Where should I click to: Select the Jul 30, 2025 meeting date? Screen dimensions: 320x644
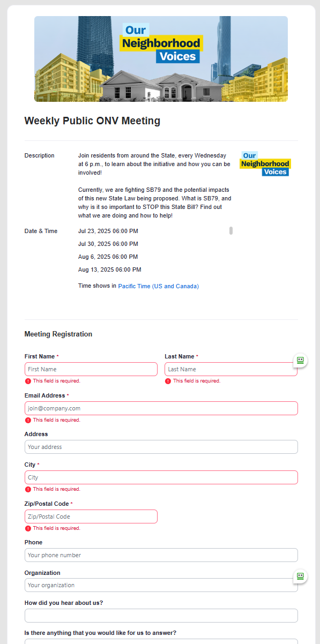(109, 244)
